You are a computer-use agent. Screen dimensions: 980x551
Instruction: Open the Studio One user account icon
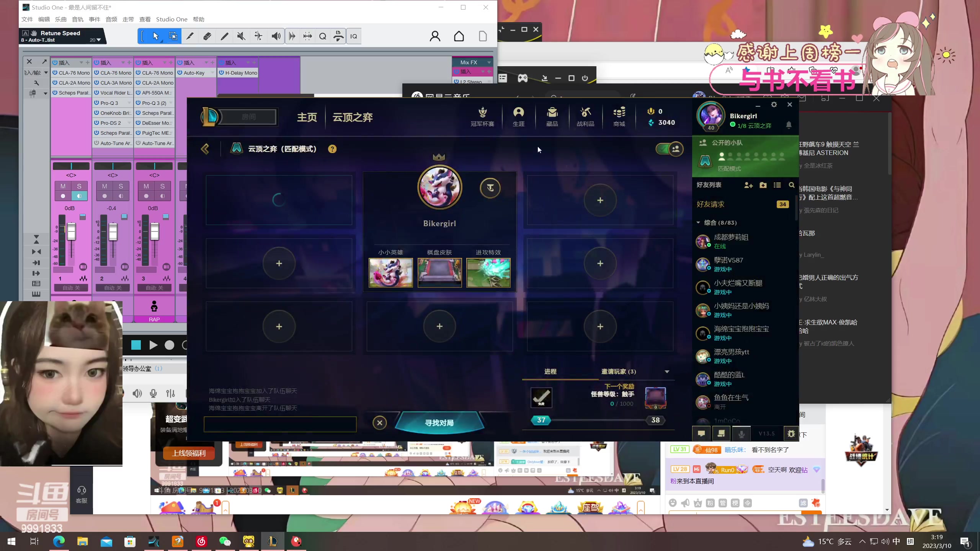coord(435,36)
